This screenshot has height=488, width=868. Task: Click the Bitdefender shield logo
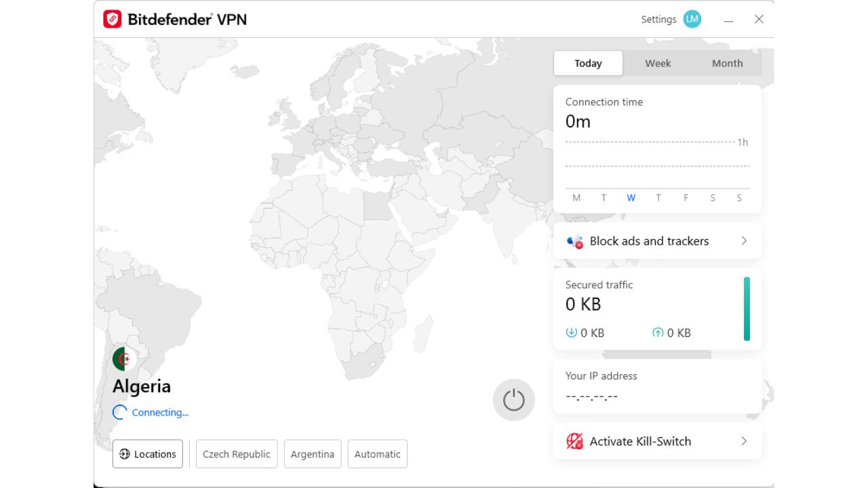[x=111, y=19]
